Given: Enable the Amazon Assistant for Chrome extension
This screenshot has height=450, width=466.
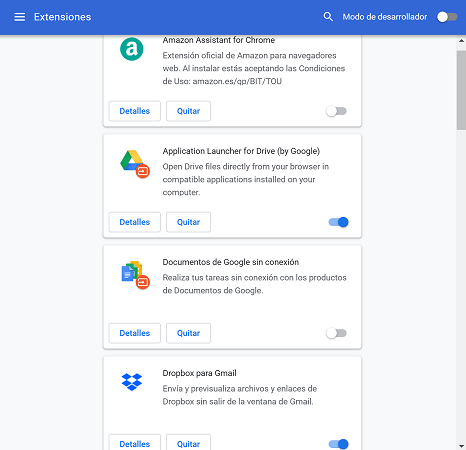Looking at the screenshot, I should (336, 111).
